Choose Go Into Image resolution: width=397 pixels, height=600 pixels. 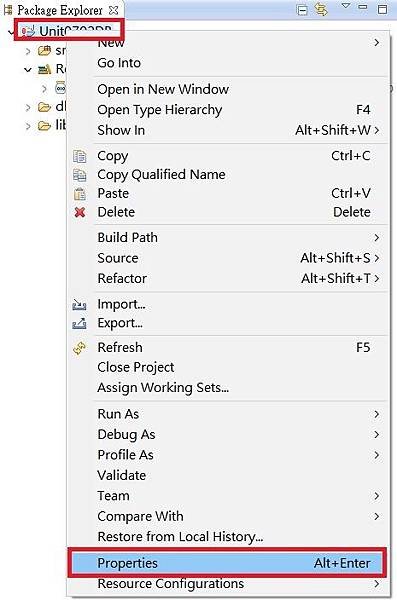click(228, 63)
